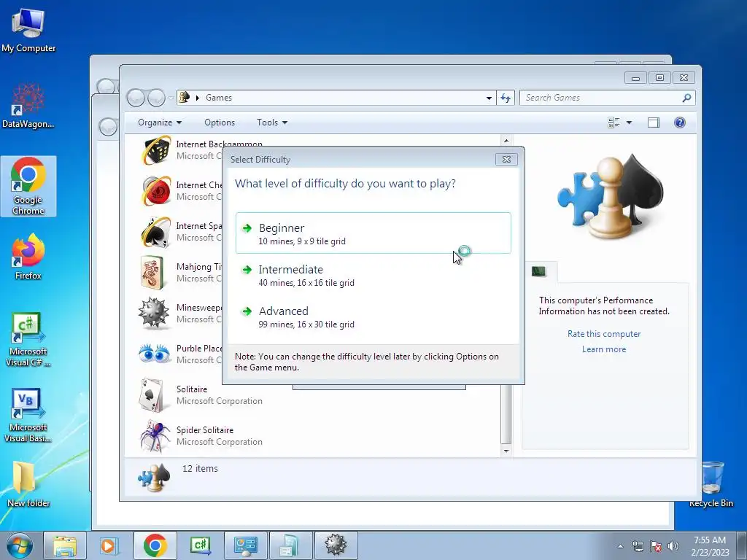The width and height of the screenshot is (747, 560).
Task: Click the recent pages dropdown arrow
Action: (x=171, y=98)
